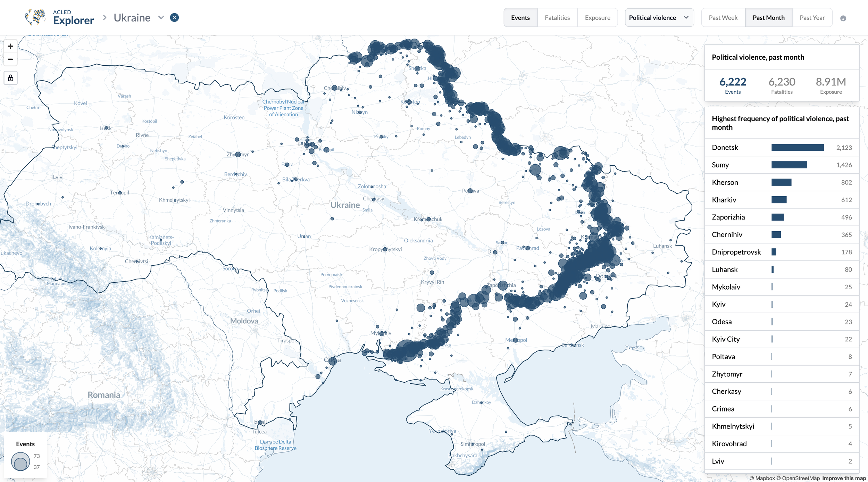
Task: Switch metric to Exposure
Action: pyautogui.click(x=597, y=18)
